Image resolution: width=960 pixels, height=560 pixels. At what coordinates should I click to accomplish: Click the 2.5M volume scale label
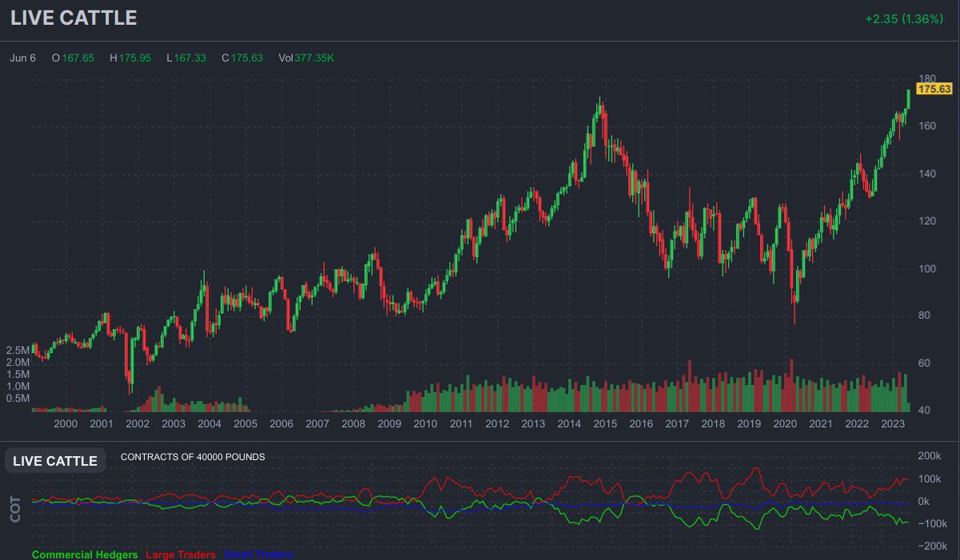click(x=18, y=349)
